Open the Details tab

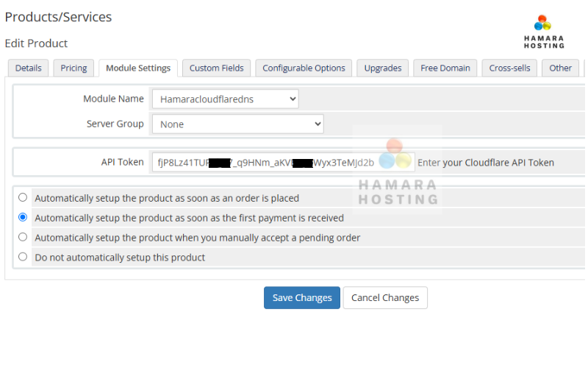click(x=29, y=68)
